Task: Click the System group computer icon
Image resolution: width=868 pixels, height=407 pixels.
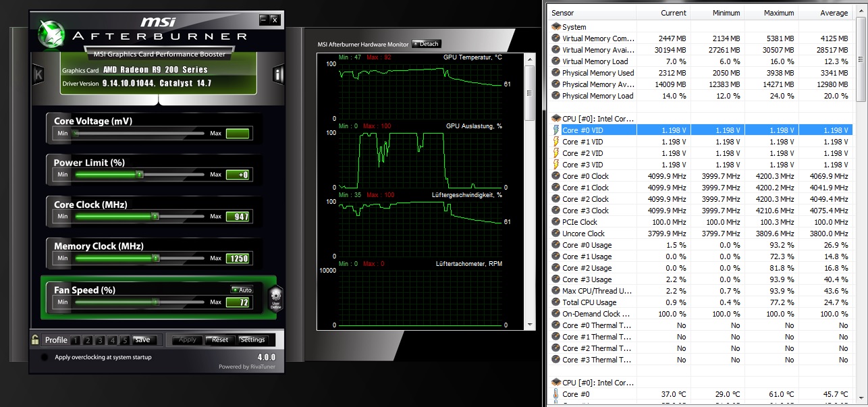Action: [x=556, y=27]
